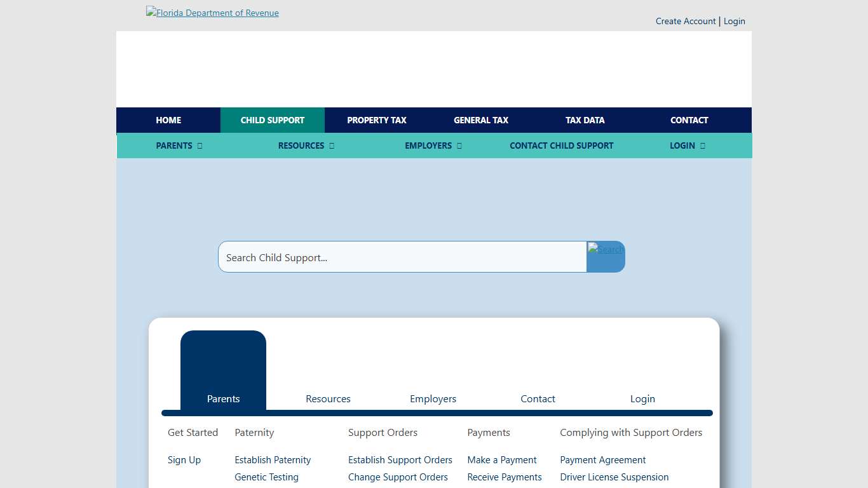Click the Make a Payment link

pyautogui.click(x=502, y=460)
